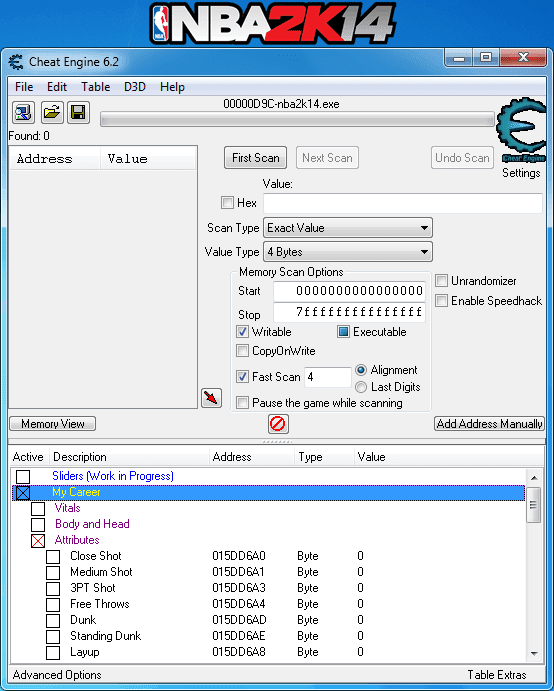Toggle the Fast Scan checkbox
The width and height of the screenshot is (554, 691).
(242, 376)
